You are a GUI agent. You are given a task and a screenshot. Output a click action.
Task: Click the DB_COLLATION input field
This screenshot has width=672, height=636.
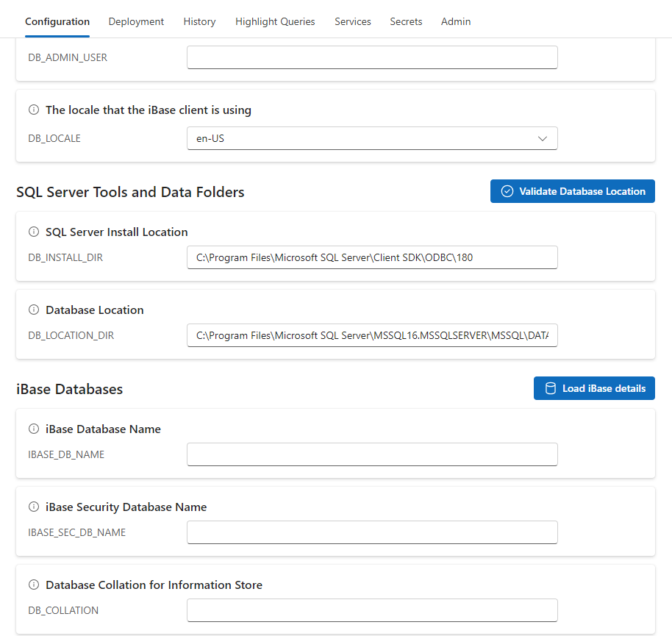click(x=372, y=611)
